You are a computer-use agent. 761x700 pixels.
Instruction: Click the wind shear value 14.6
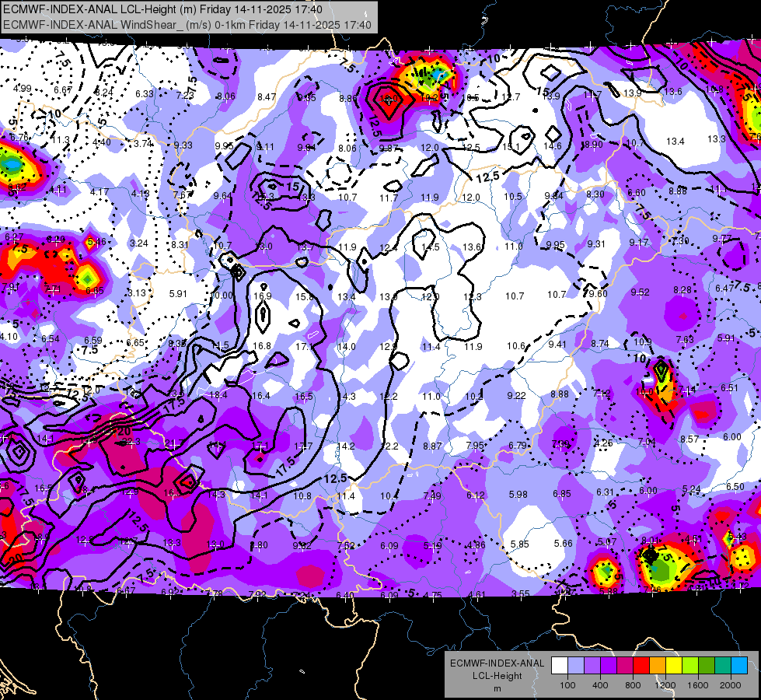pos(553,145)
